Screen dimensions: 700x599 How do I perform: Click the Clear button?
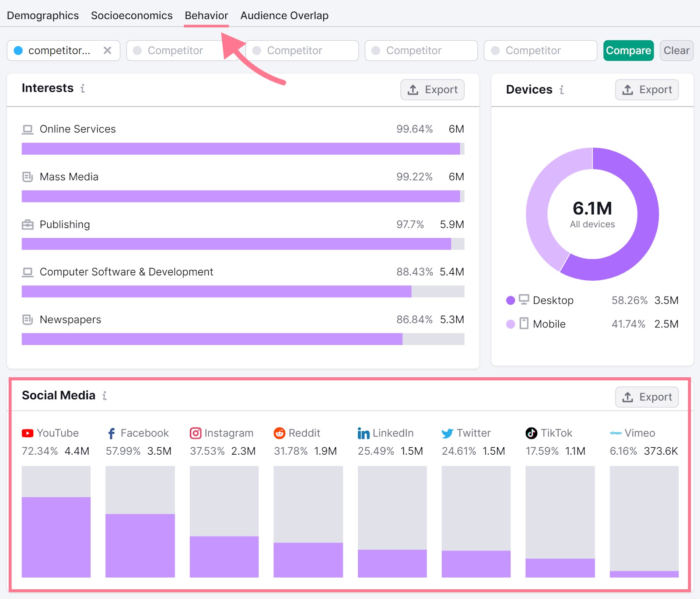click(676, 50)
